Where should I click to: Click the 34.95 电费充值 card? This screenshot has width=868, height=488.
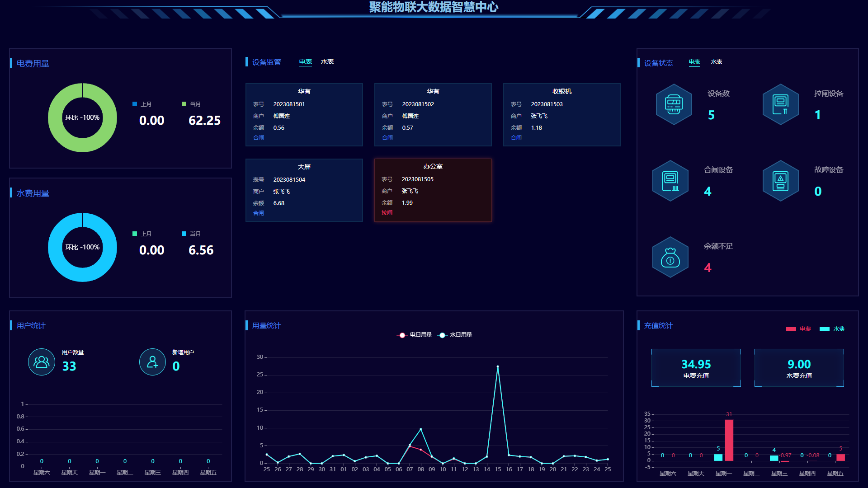click(696, 368)
